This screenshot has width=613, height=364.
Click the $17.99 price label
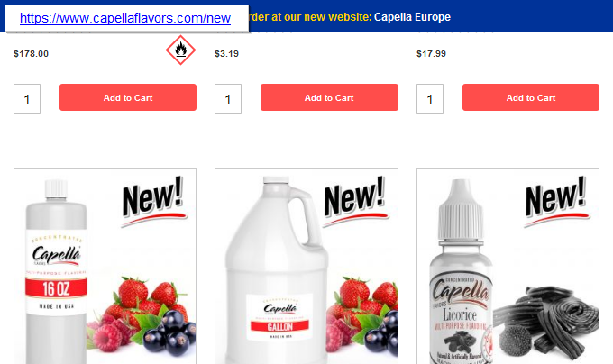(x=431, y=53)
